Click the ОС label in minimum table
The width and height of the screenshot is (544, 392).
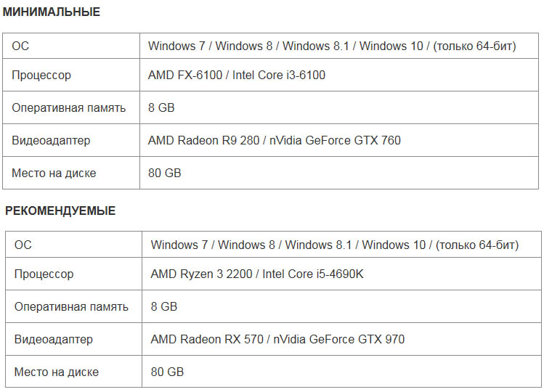point(20,46)
